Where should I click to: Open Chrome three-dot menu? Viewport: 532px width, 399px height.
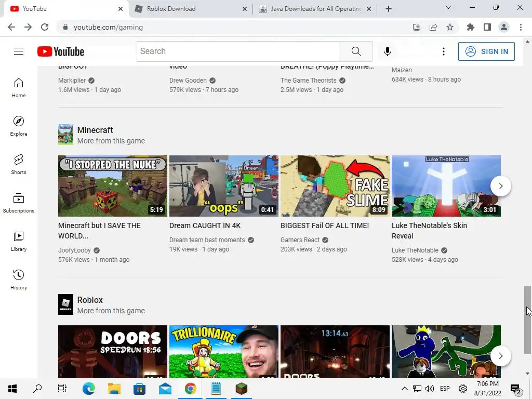521,27
